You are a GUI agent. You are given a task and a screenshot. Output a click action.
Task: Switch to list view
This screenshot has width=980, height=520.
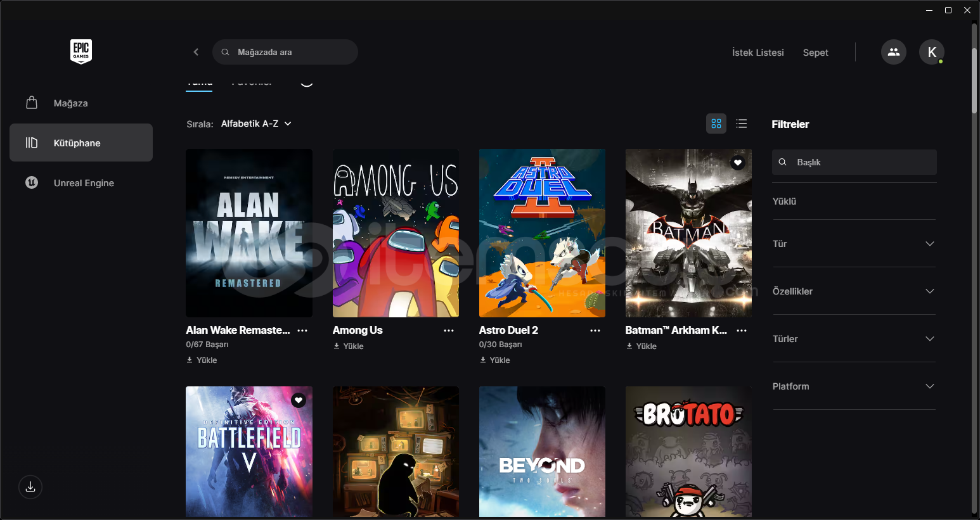742,124
